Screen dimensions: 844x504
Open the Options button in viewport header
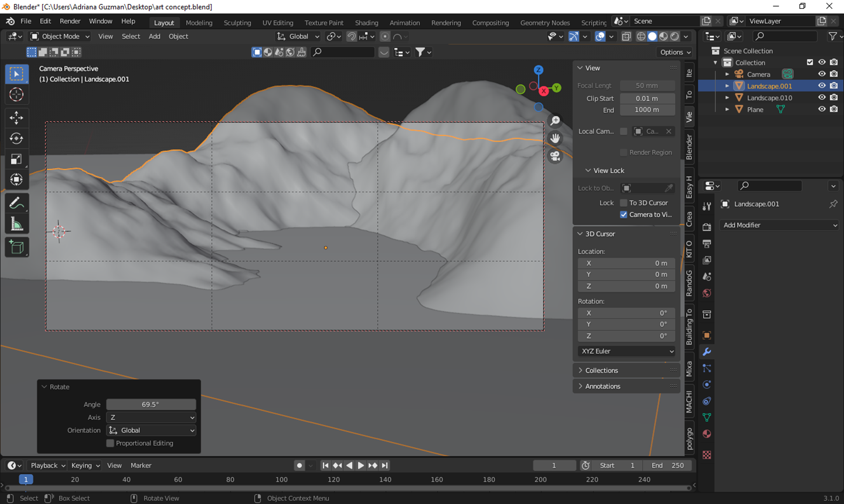[x=675, y=52]
